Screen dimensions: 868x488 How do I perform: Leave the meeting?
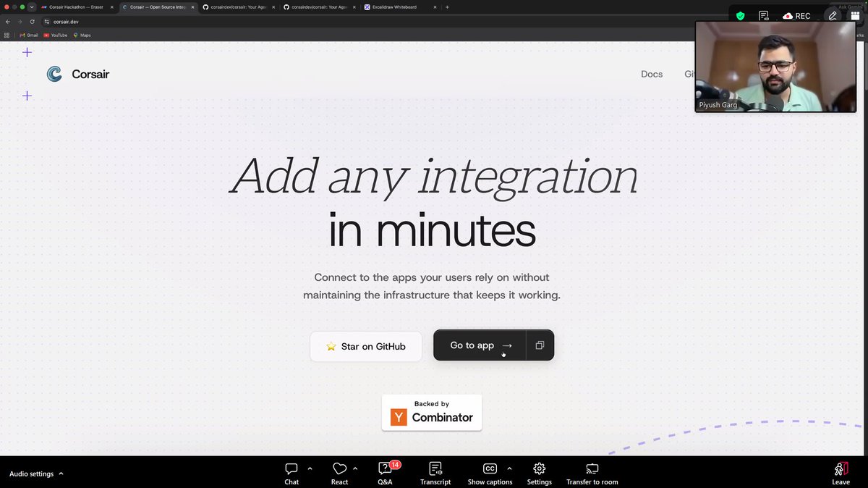click(x=841, y=474)
